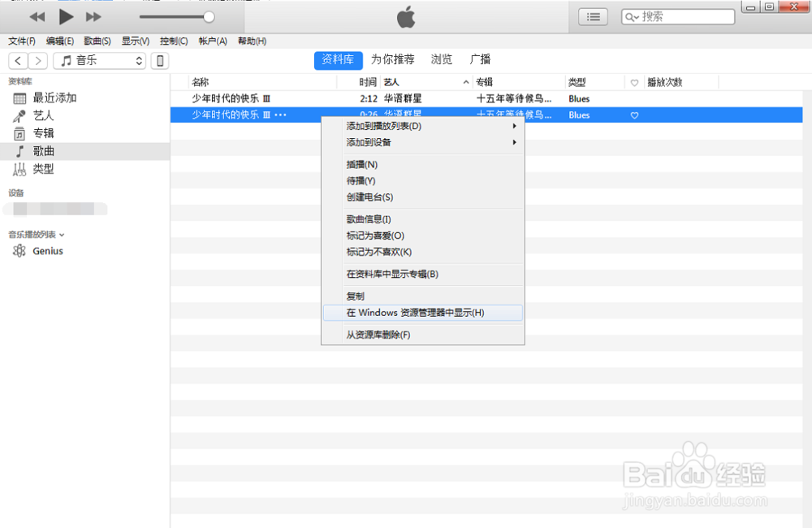Click the fast-forward (next track) button
Viewport: 812px width, 528px height.
pyautogui.click(x=93, y=17)
